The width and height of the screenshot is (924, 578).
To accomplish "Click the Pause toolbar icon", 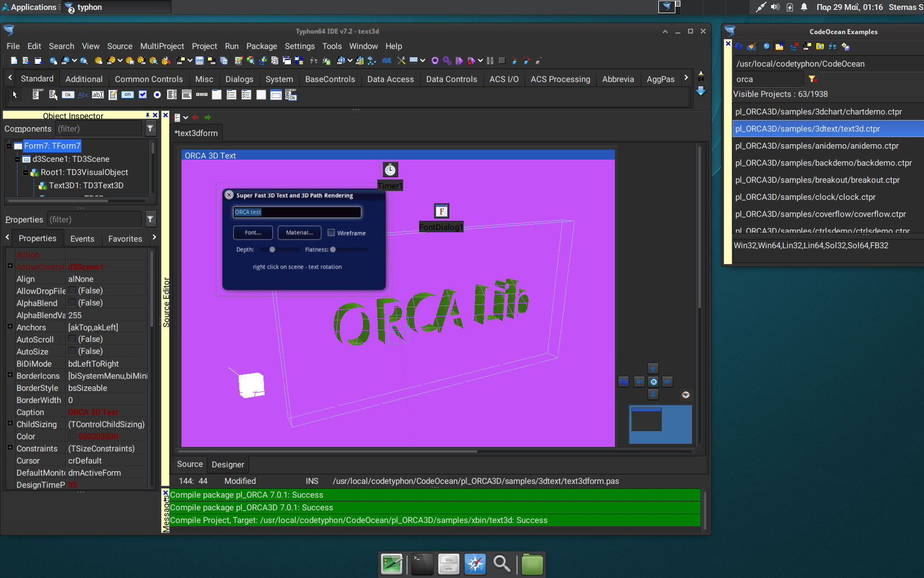I will pos(490,61).
